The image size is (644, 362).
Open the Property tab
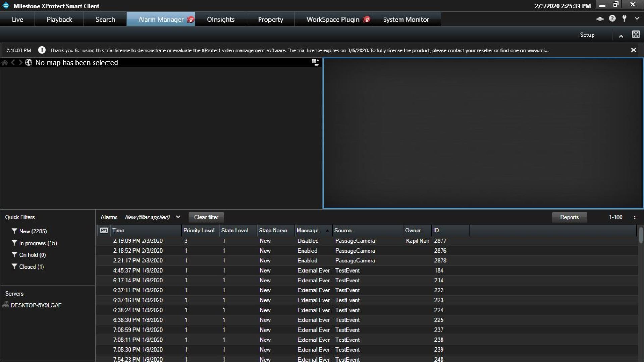tap(270, 19)
